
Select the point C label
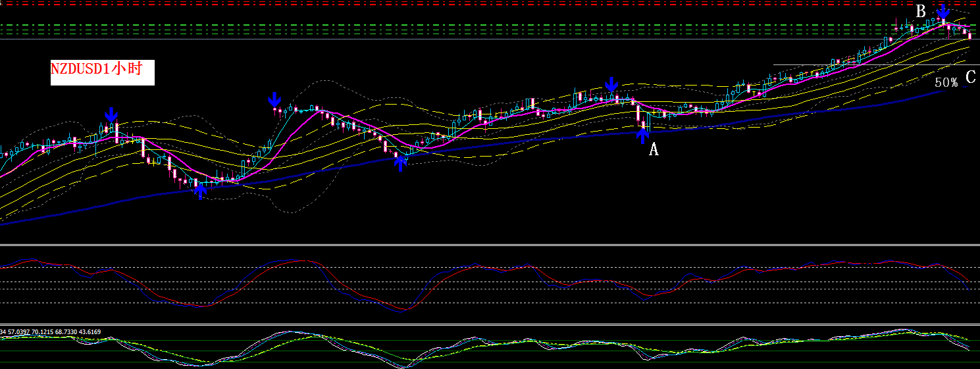970,77
